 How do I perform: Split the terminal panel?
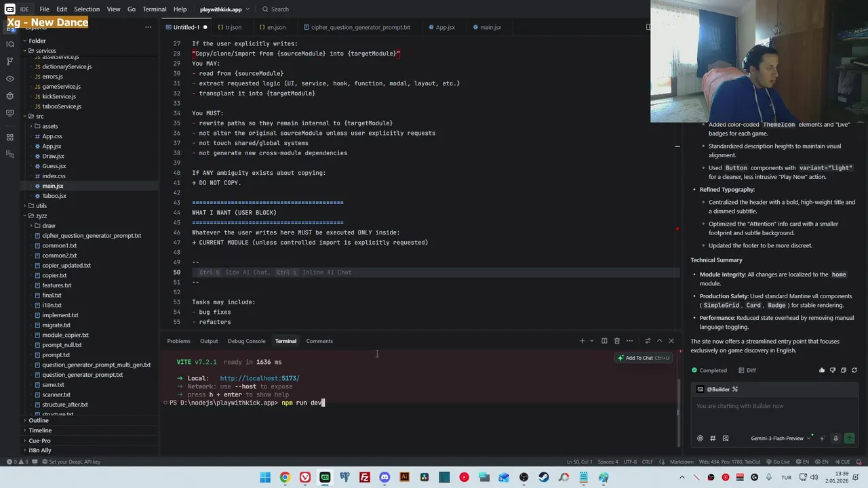point(604,341)
